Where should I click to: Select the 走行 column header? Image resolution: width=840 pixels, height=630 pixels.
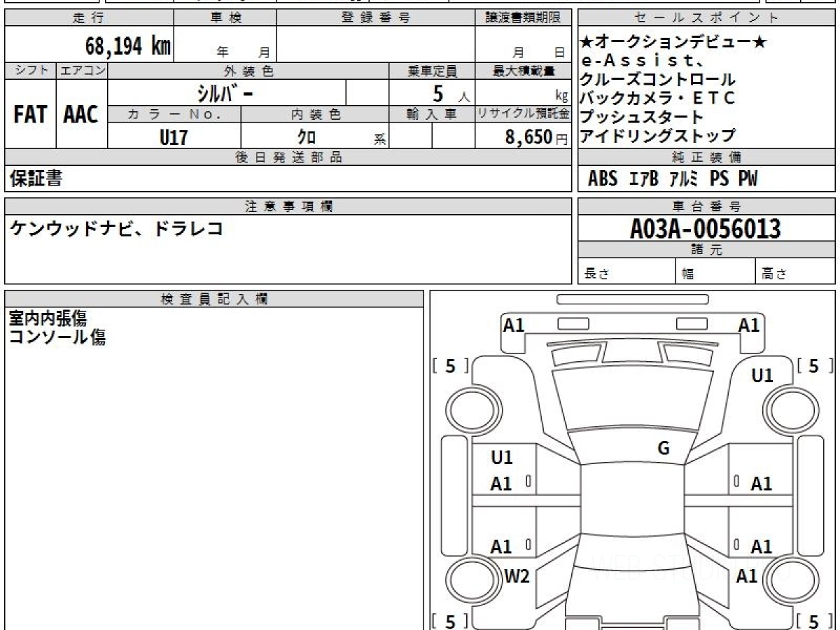(89, 17)
